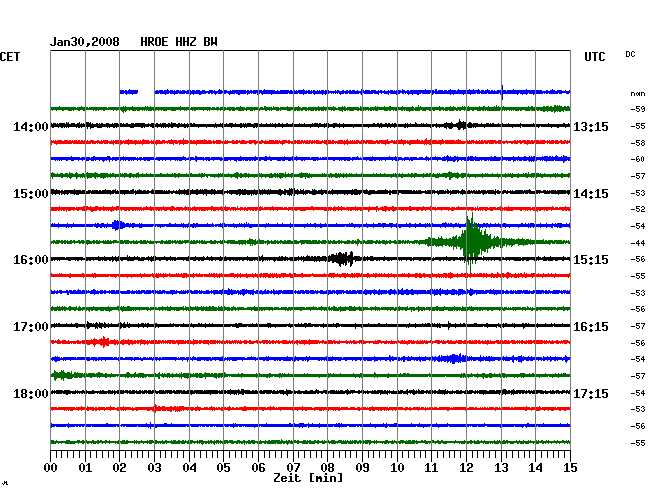Click the 15:15 UTC time label

point(591,260)
